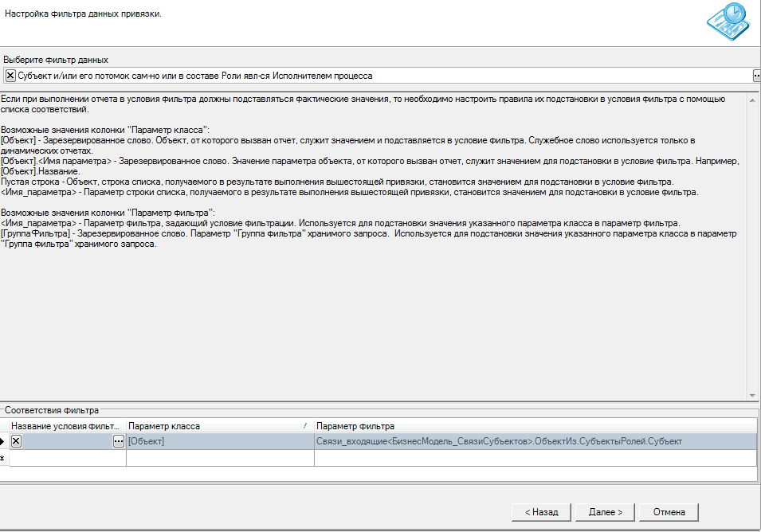Click the empty filter parameter cell in new row
Image resolution: width=761 pixels, height=532 pixels.
pos(534,459)
